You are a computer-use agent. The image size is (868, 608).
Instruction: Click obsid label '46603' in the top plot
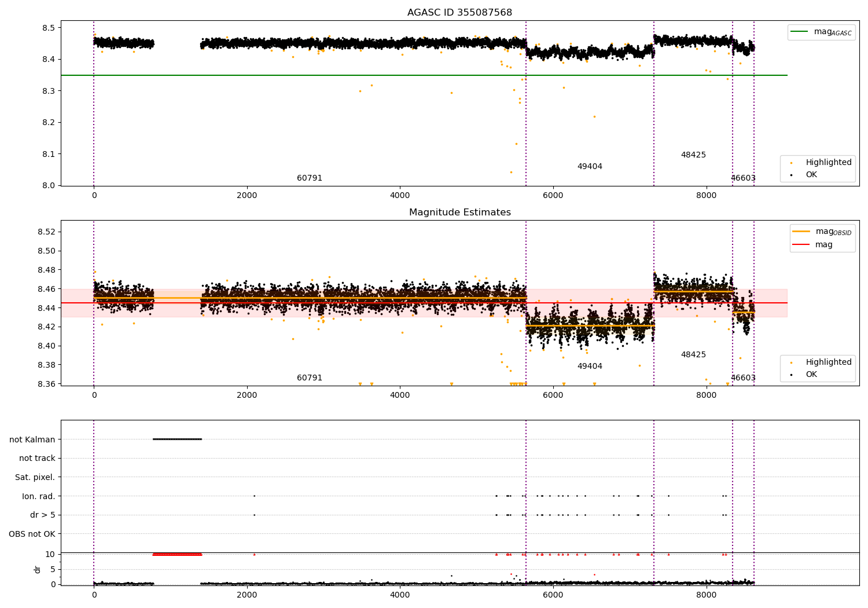pyautogui.click(x=743, y=178)
